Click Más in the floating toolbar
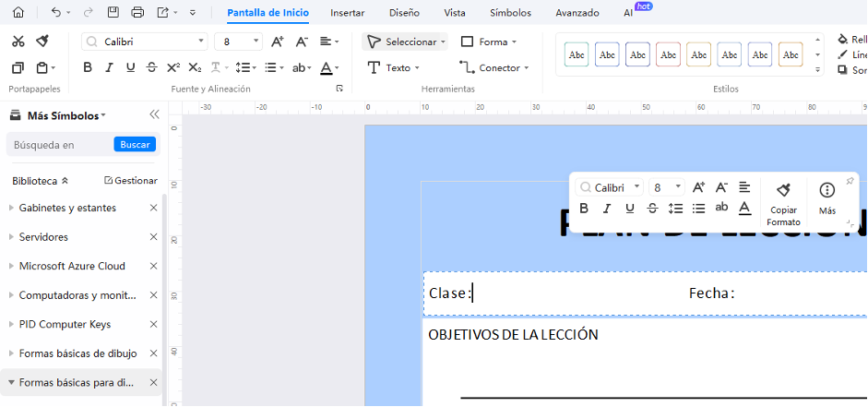 pyautogui.click(x=827, y=198)
